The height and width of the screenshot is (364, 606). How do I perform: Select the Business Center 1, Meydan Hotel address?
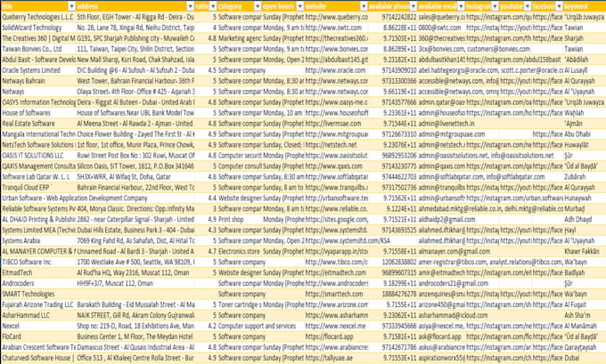[x=135, y=336]
